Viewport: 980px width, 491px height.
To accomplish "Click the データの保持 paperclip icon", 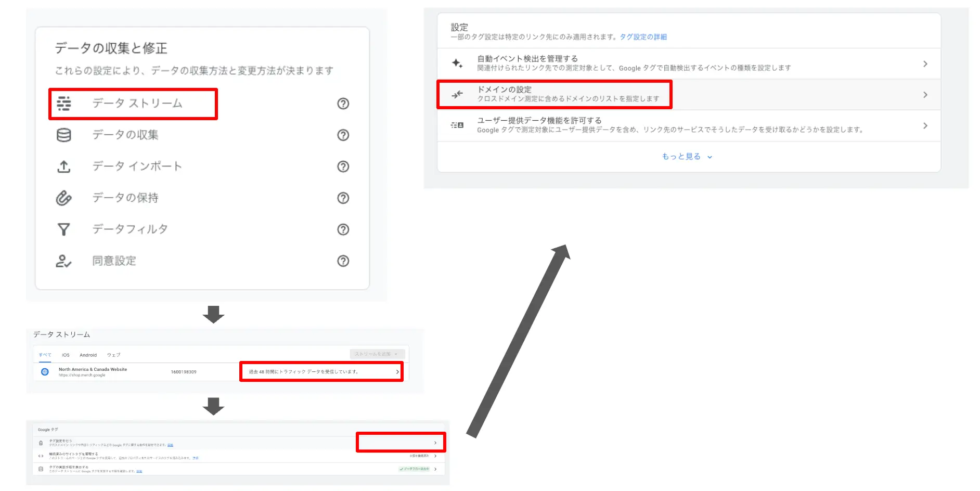I will 64,198.
